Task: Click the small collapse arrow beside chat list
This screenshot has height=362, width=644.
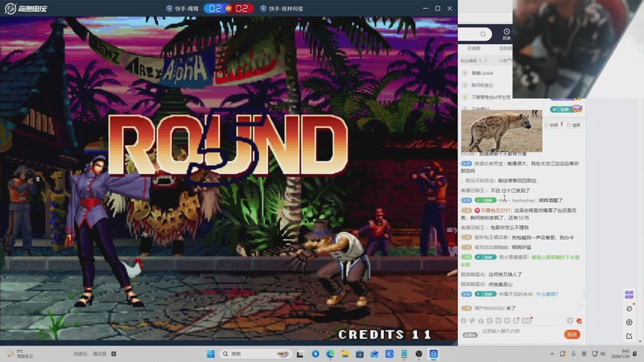Action: pos(580,306)
